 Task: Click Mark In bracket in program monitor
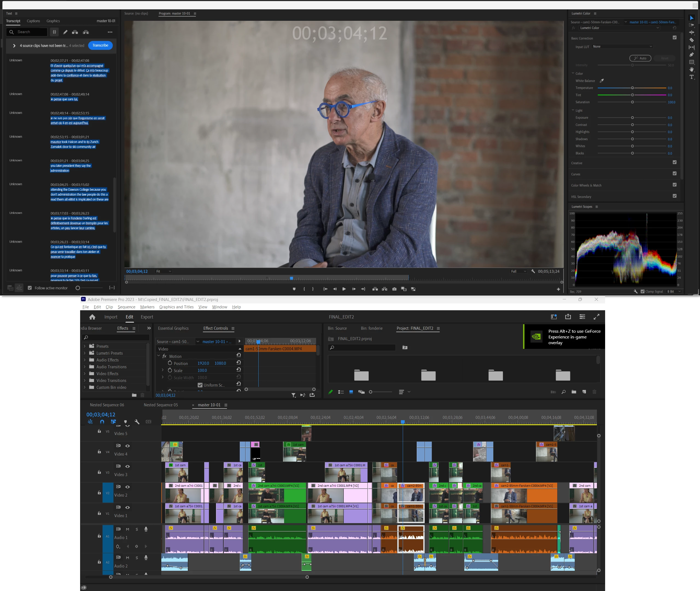[x=304, y=289]
